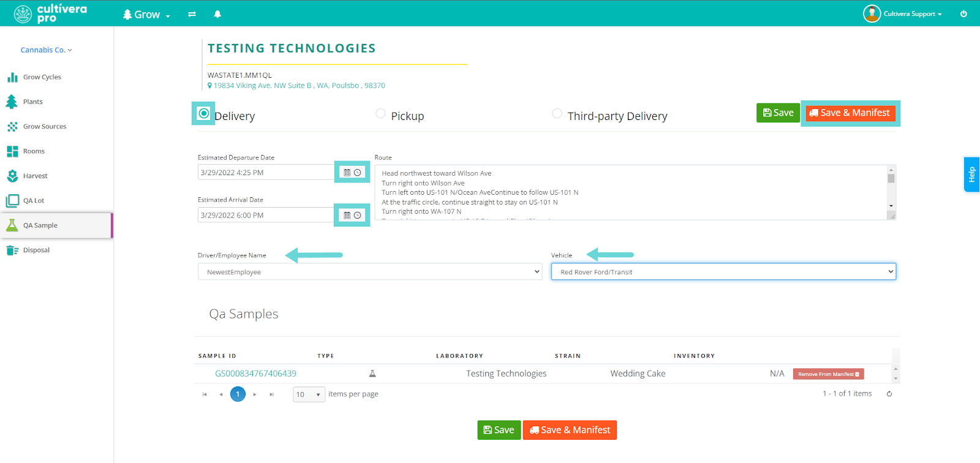This screenshot has width=980, height=463.
Task: Open the Help side tab
Action: coord(971,175)
